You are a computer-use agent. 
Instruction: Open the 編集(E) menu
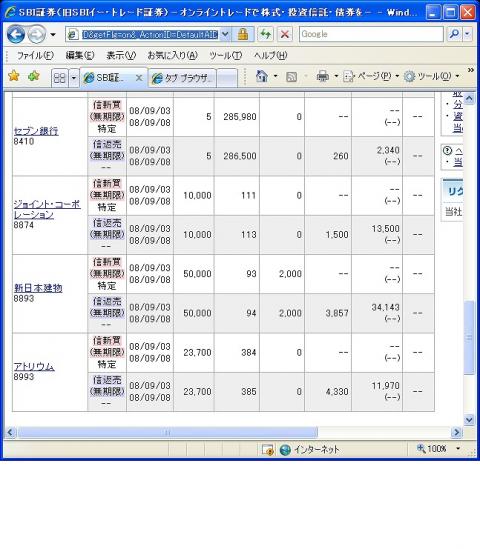point(80,55)
